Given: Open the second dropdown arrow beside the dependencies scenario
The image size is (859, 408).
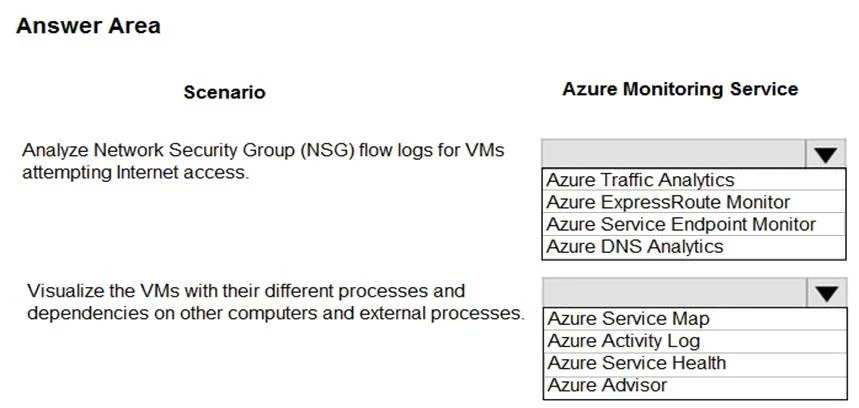Looking at the screenshot, I should (x=826, y=292).
